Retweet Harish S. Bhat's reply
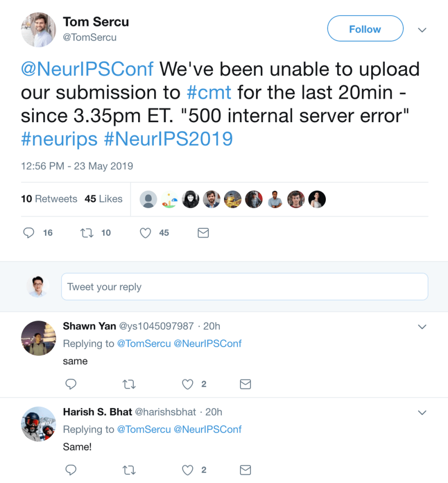Viewport: 448px width, 483px height. pos(129,470)
